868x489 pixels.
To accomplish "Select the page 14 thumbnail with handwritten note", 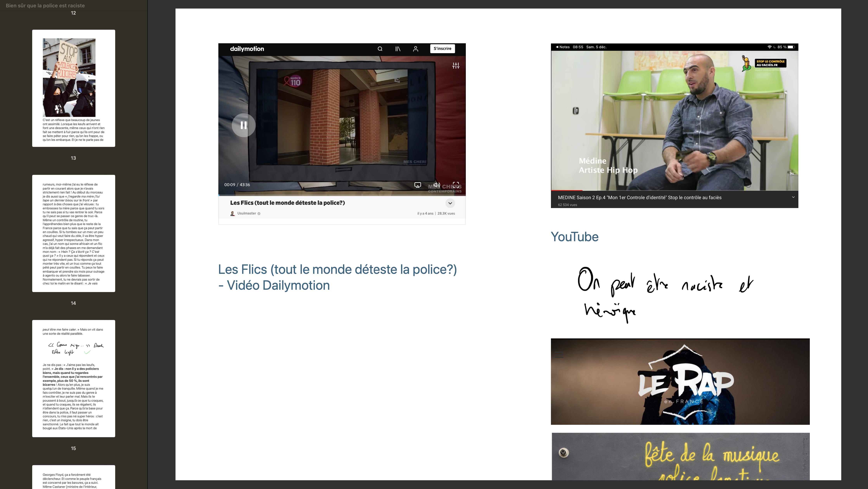I will [73, 378].
